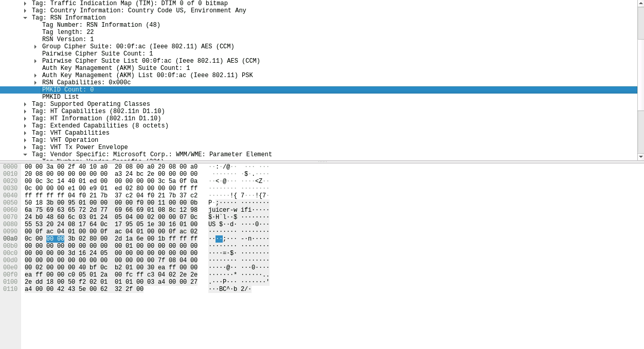Image resolution: width=644 pixels, height=349 pixels.
Task: Click hex offset 0050 in bytes pane
Action: tap(10, 203)
